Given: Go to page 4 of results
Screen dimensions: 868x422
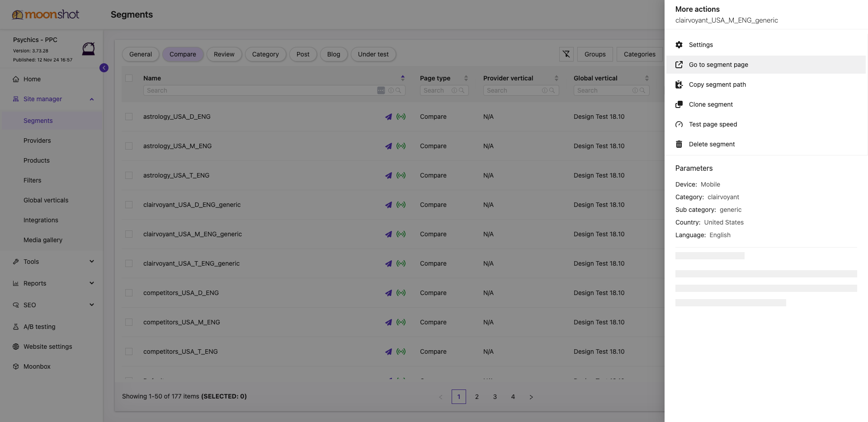Looking at the screenshot, I should coord(513,397).
